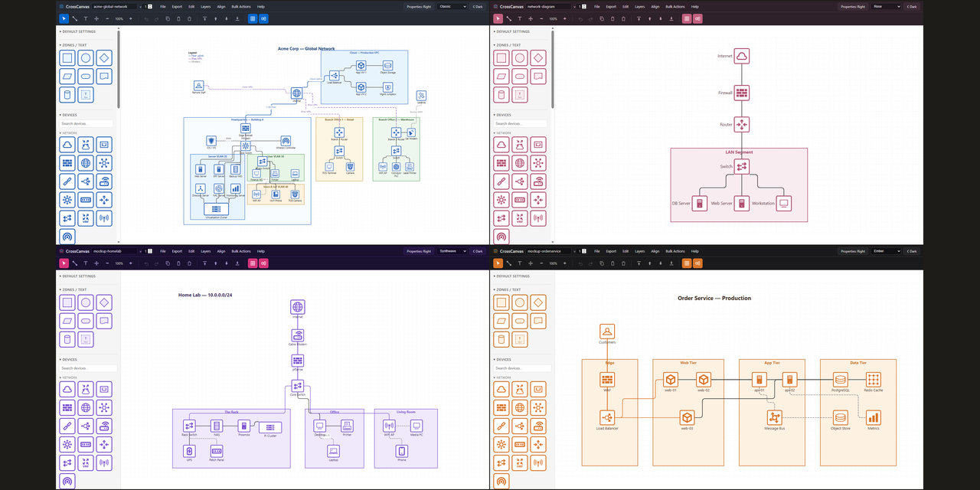Click zoom out minus in mockup-homelab toolbar
980x490 pixels.
(x=108, y=263)
